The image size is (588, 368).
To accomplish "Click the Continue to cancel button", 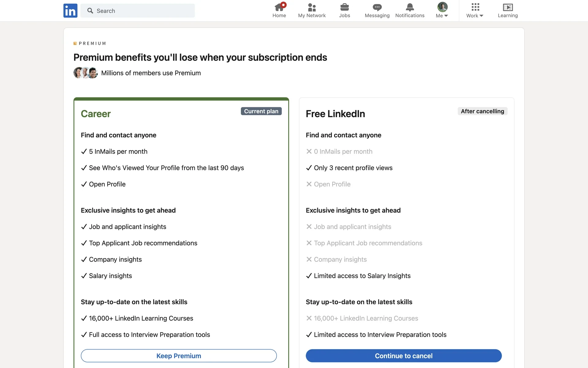I will 404,356.
